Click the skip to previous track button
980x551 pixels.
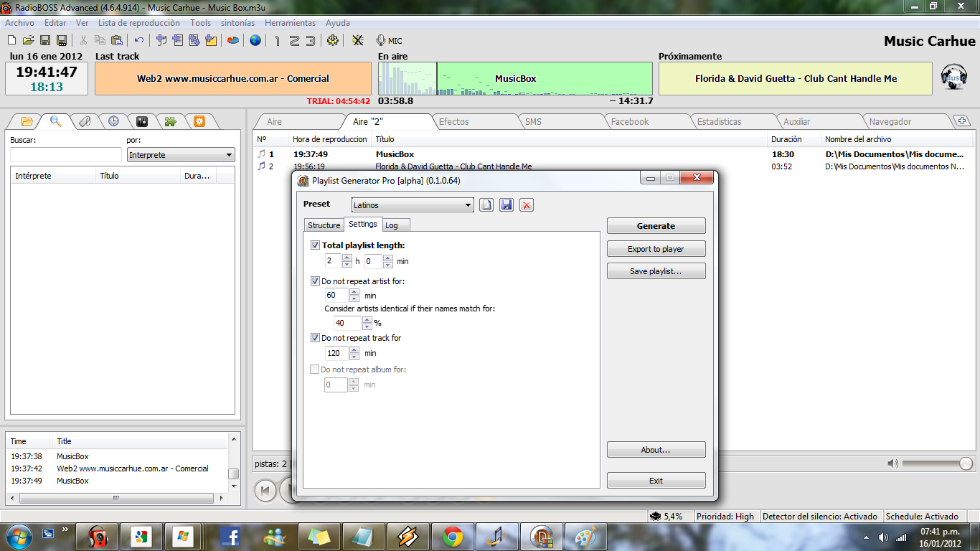click(x=265, y=491)
